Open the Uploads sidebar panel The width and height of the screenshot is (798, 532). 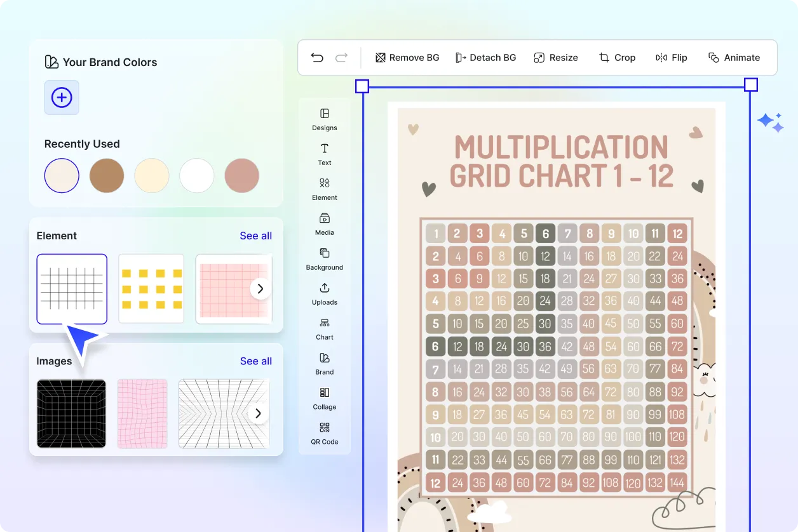(325, 294)
